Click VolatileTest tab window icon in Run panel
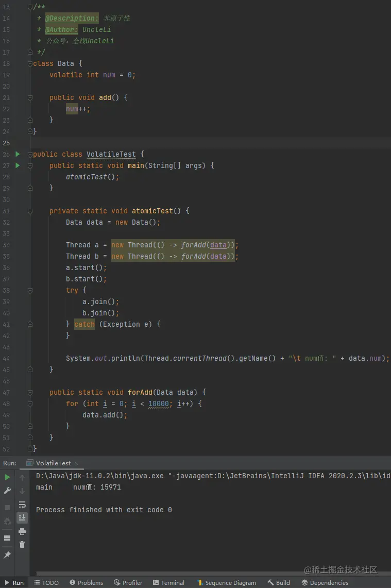 coord(29,463)
